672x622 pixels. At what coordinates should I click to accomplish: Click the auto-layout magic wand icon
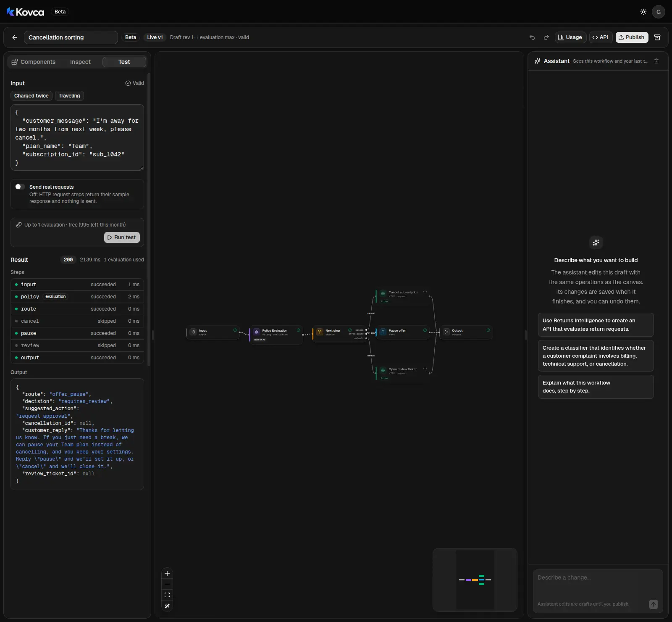(167, 606)
